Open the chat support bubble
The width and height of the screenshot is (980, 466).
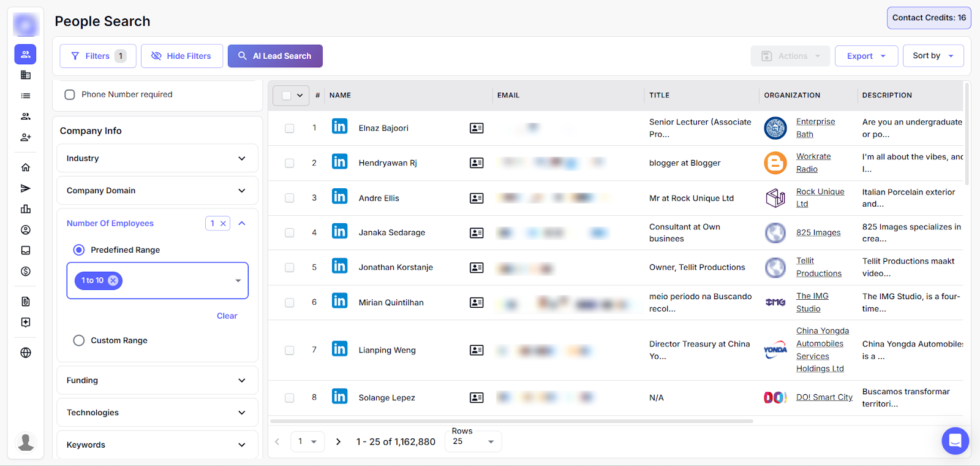(x=955, y=440)
